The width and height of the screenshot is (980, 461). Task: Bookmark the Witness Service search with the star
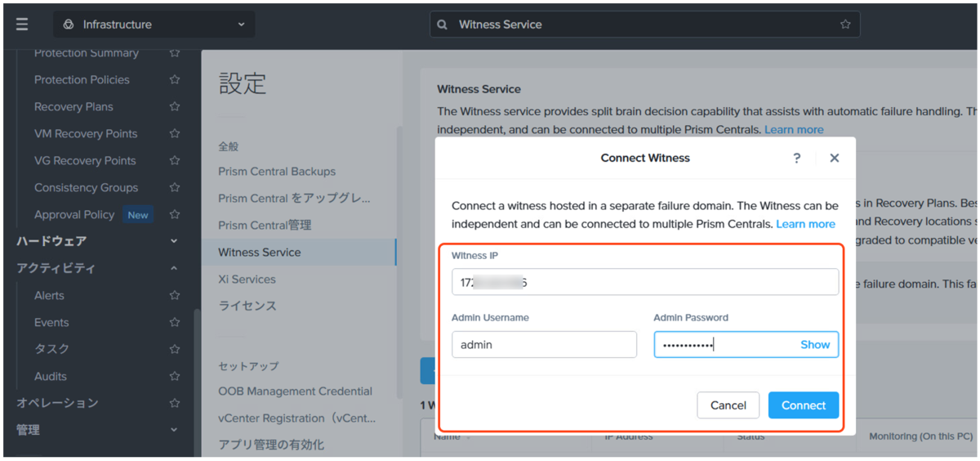845,25
